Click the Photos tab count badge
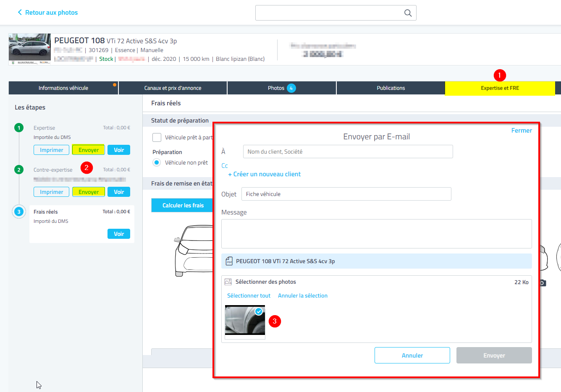 (291, 88)
